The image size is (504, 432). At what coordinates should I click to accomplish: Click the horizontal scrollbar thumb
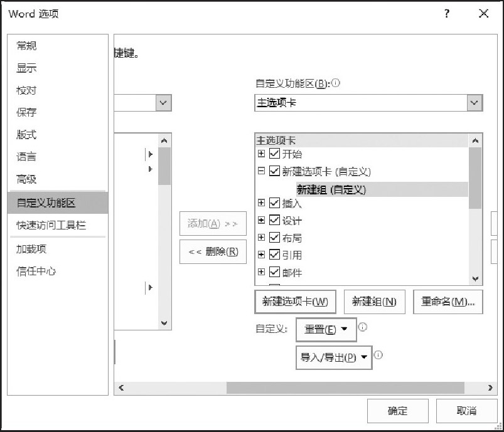[x=345, y=387]
